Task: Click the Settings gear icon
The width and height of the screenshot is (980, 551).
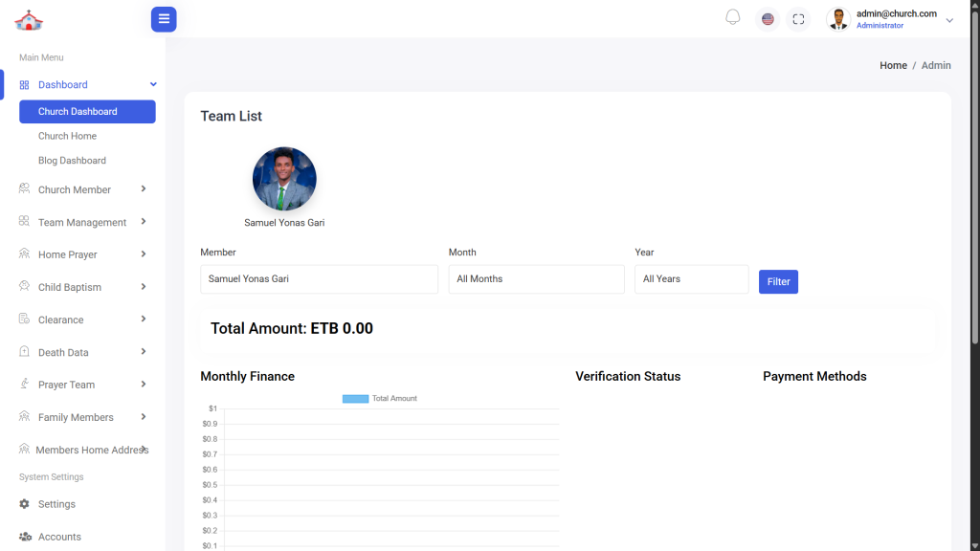Action: click(25, 504)
